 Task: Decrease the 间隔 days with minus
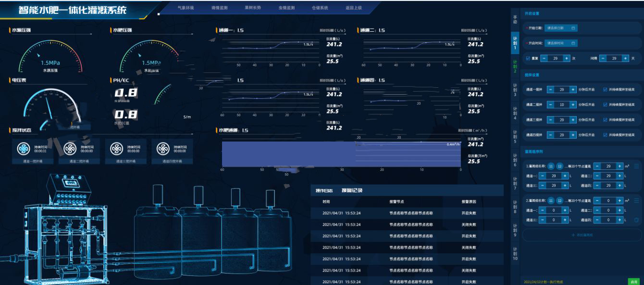pos(603,58)
